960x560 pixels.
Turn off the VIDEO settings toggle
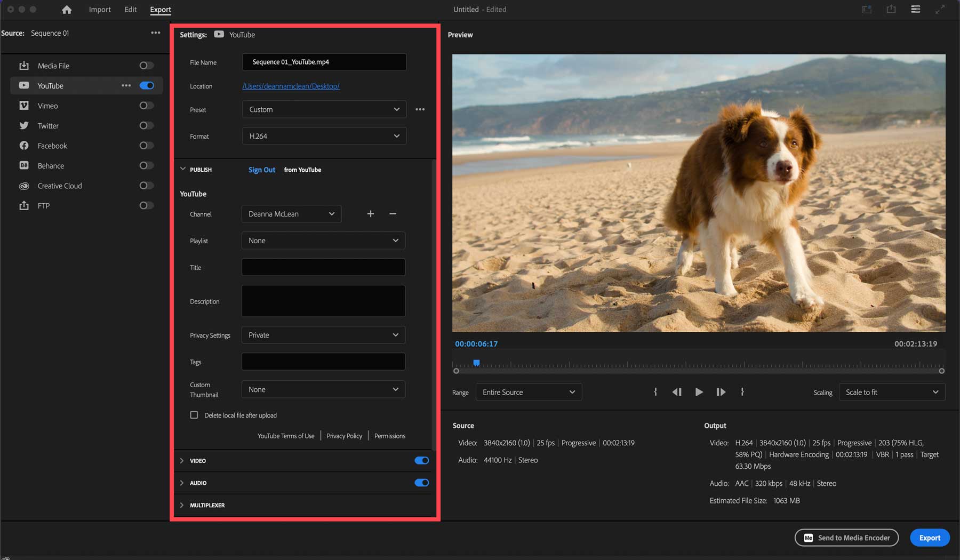click(421, 461)
